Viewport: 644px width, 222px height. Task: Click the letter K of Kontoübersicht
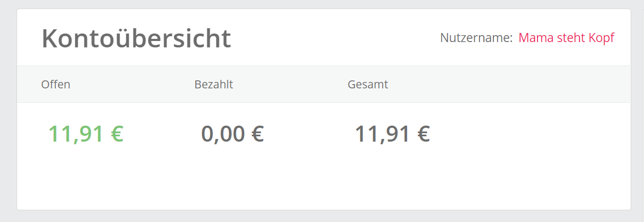tap(49, 38)
